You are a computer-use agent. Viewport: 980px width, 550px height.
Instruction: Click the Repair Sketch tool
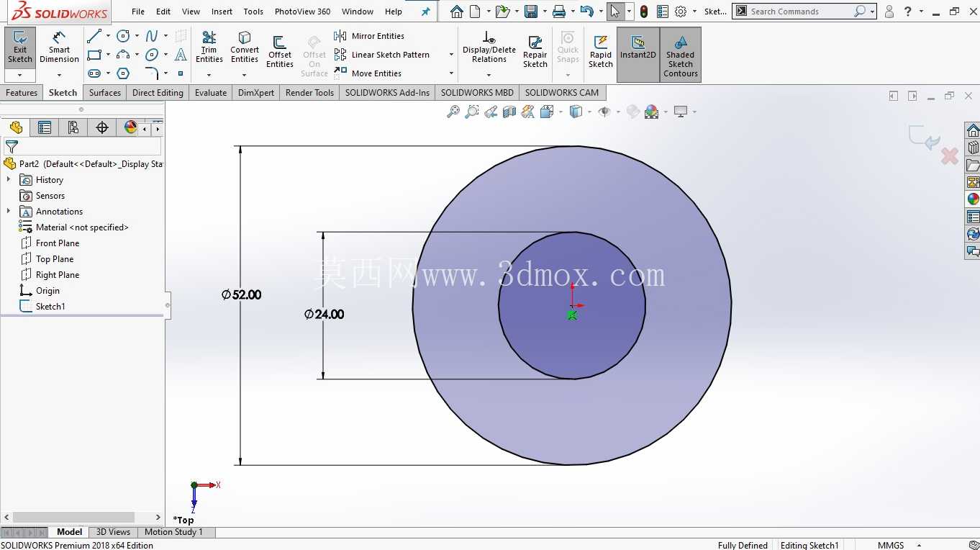[x=535, y=52]
